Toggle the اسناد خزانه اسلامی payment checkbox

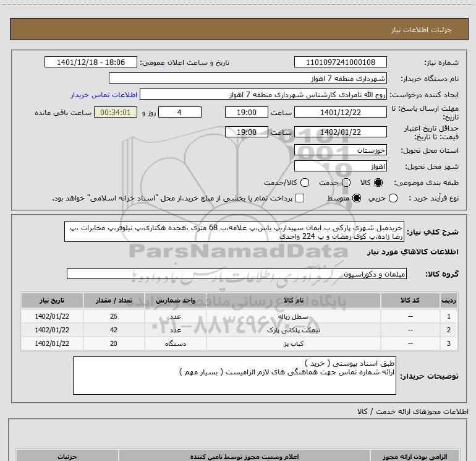300,198
